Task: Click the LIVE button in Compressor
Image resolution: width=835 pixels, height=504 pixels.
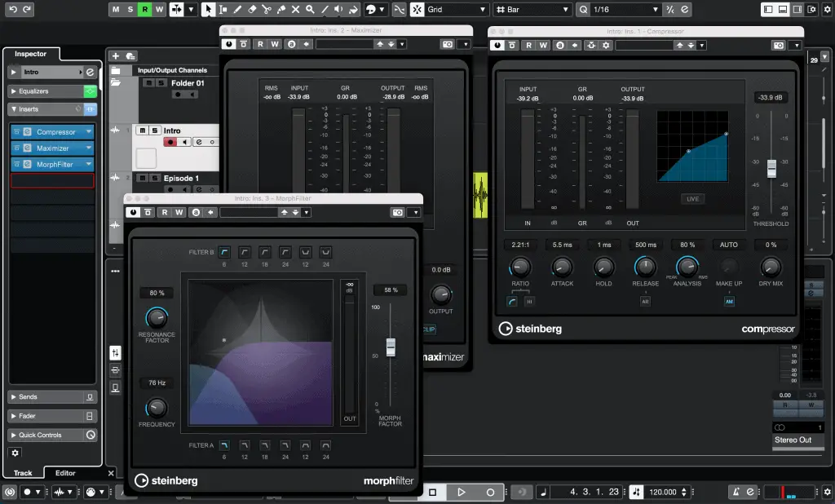Action: point(692,199)
